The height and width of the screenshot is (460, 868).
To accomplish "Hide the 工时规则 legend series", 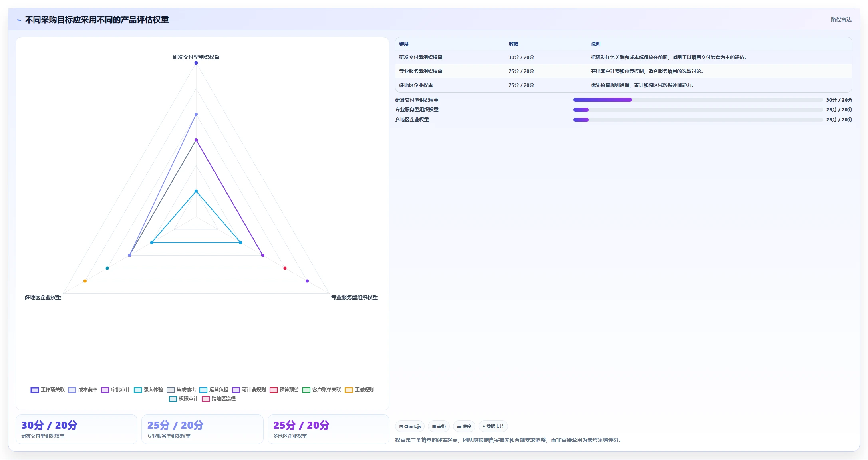I will tap(359, 390).
